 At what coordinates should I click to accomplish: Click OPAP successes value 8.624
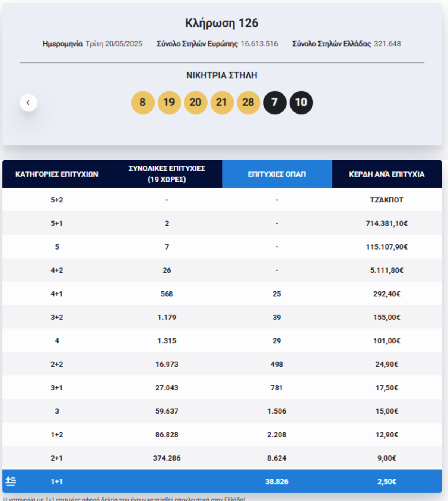point(277,458)
